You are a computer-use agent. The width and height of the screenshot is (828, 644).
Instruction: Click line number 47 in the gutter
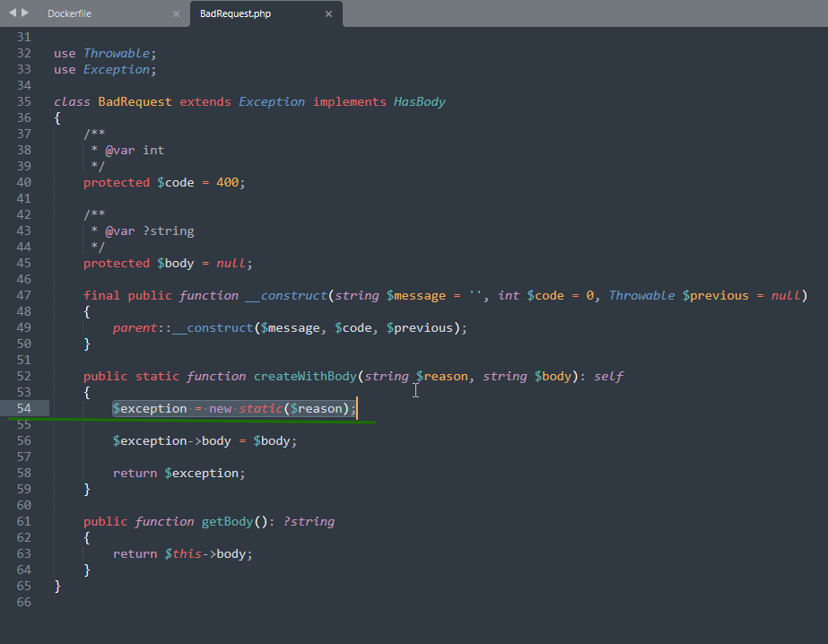coord(23,295)
